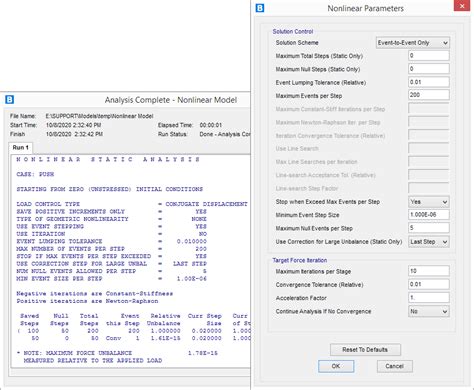The width and height of the screenshot is (474, 390).
Task: Click 'Stop when Exceed Max Events per Step' label
Action: pos(328,202)
